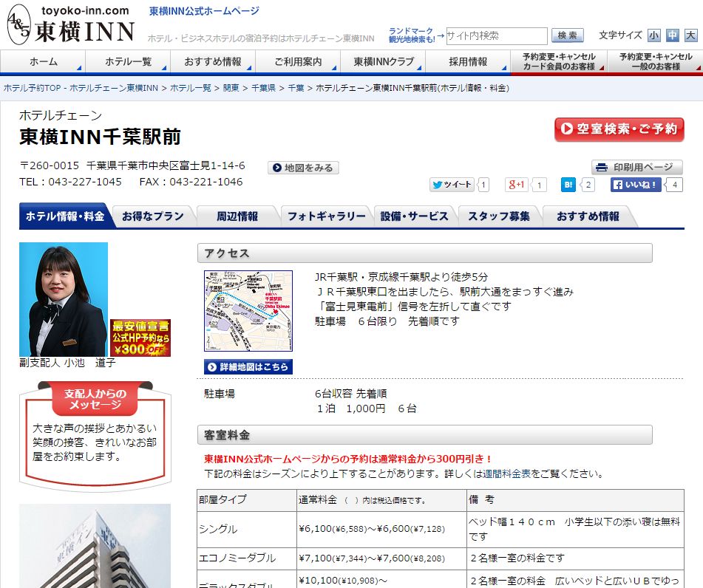Open the 印刷用ページ print page
The height and width of the screenshot is (588, 703).
pyautogui.click(x=636, y=167)
